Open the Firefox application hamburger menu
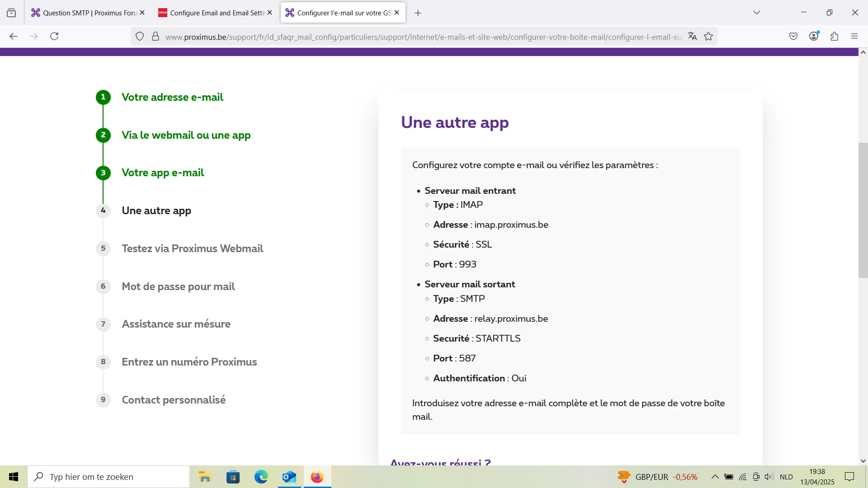This screenshot has height=488, width=868. [854, 37]
